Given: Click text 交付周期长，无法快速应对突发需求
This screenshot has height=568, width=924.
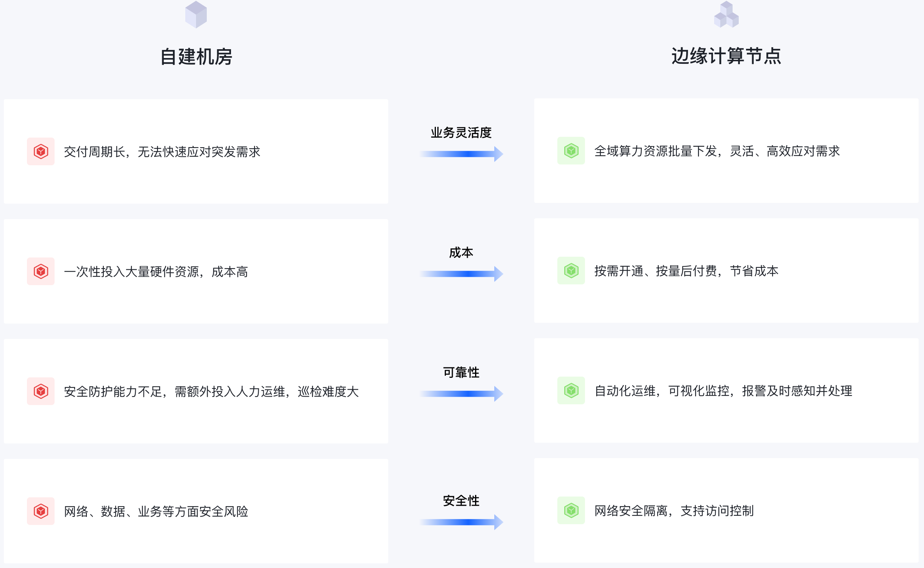Looking at the screenshot, I should (162, 152).
